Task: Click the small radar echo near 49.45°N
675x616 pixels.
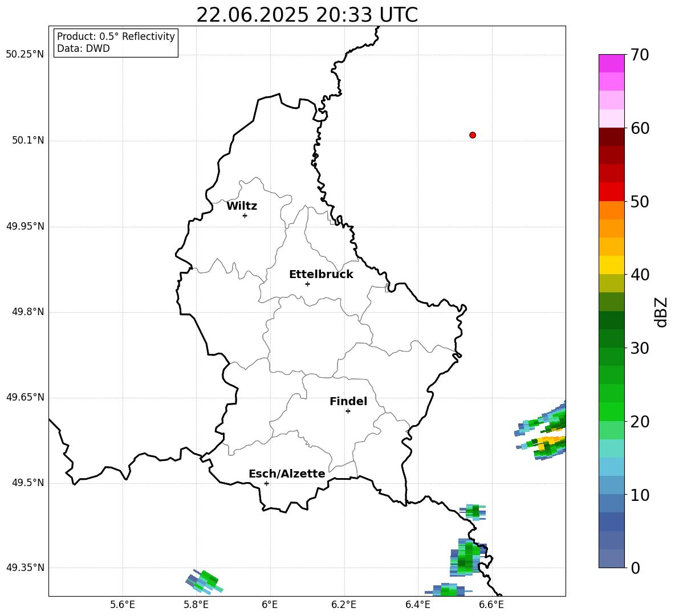Action: coord(473,512)
